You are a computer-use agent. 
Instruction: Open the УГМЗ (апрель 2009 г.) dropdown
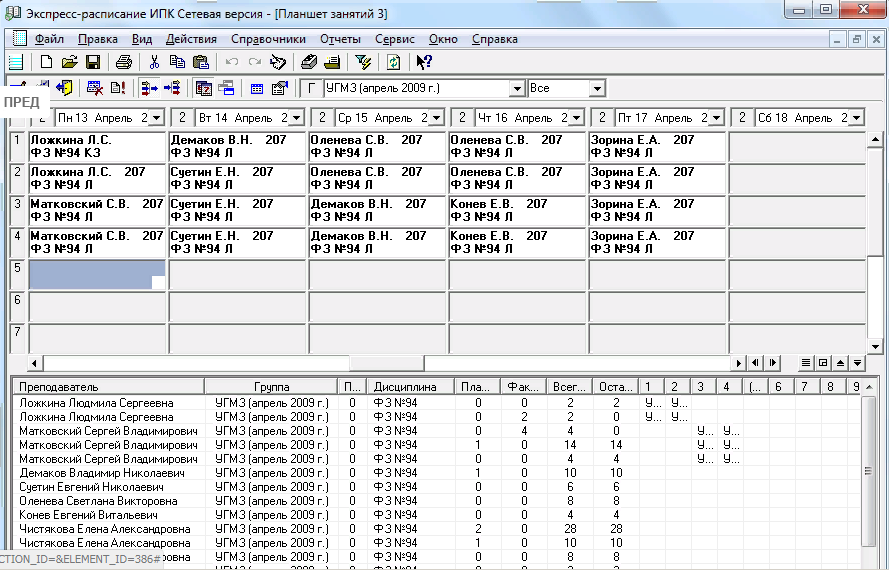click(x=517, y=89)
